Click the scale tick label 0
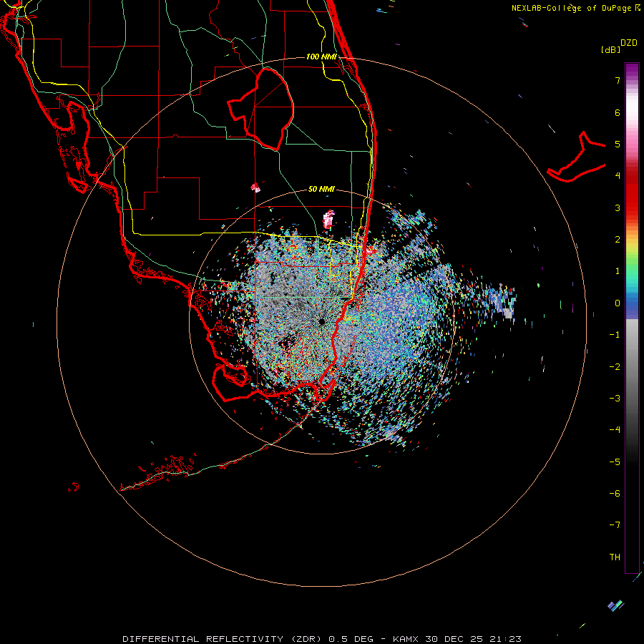This screenshot has width=644, height=644. (618, 303)
